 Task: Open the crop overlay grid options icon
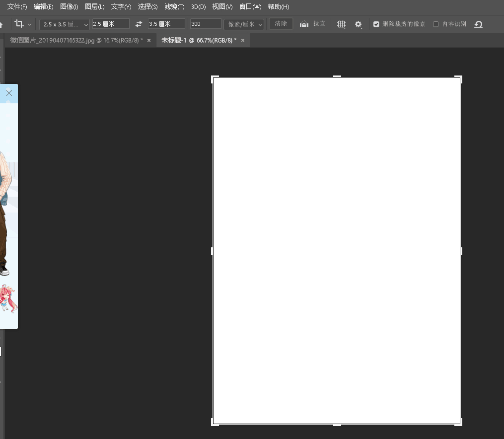[341, 24]
